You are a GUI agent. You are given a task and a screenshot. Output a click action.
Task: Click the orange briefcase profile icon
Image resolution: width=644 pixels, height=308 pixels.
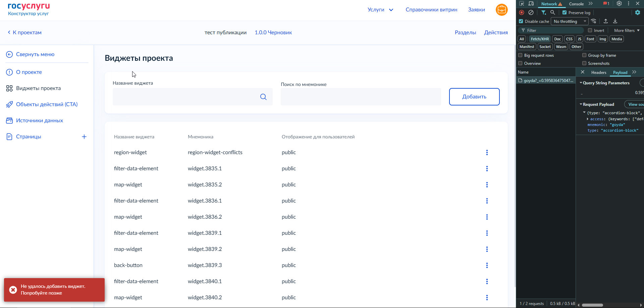pyautogui.click(x=502, y=10)
